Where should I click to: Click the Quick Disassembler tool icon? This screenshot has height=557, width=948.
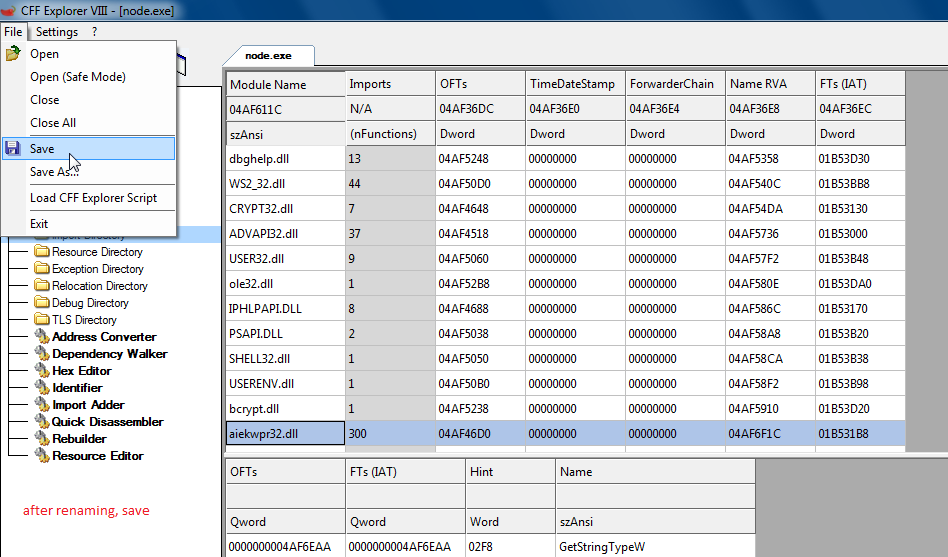42,421
